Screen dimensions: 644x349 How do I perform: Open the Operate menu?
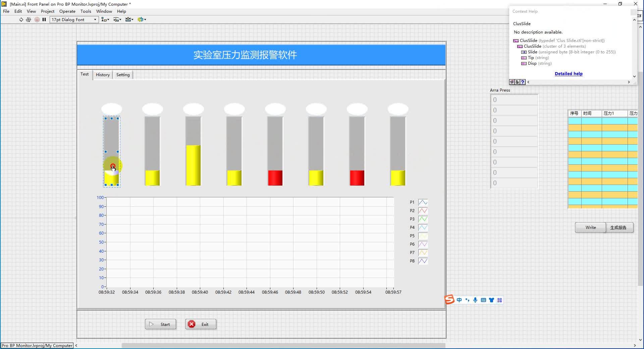click(x=67, y=11)
